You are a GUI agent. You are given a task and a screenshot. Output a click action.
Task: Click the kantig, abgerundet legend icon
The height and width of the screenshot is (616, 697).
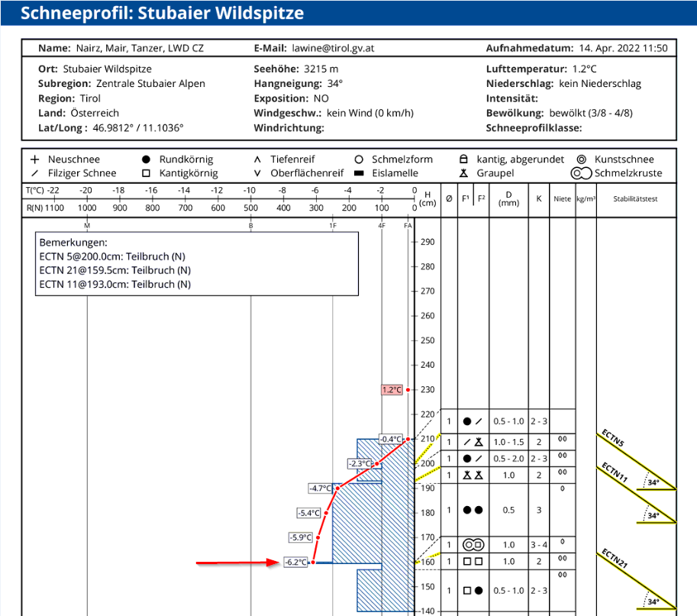[463, 159]
